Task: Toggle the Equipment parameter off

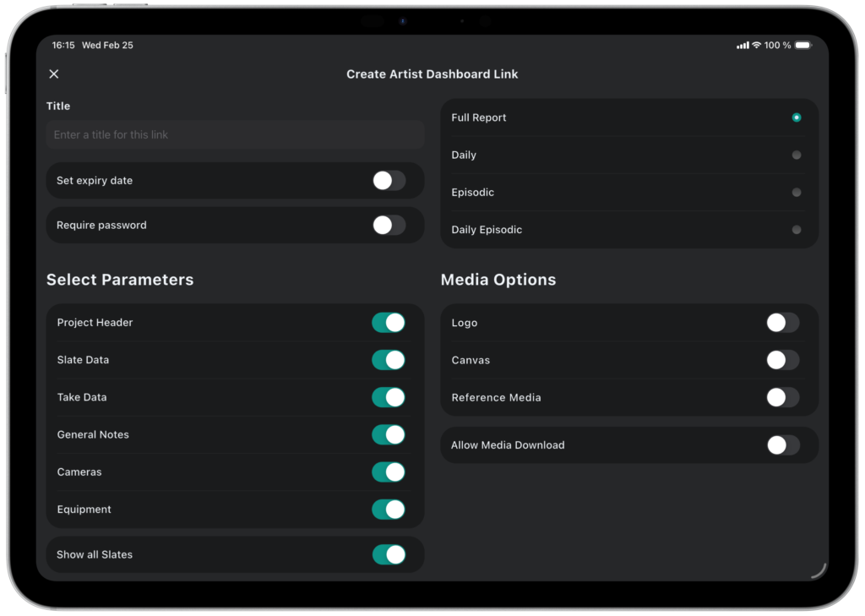Action: (389, 510)
